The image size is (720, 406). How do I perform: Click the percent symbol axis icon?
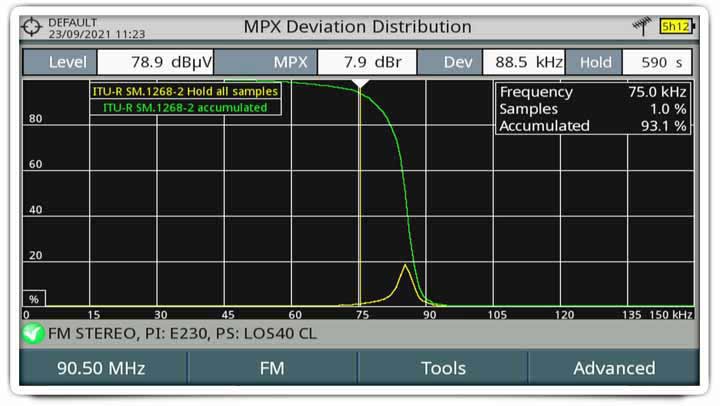tap(33, 299)
